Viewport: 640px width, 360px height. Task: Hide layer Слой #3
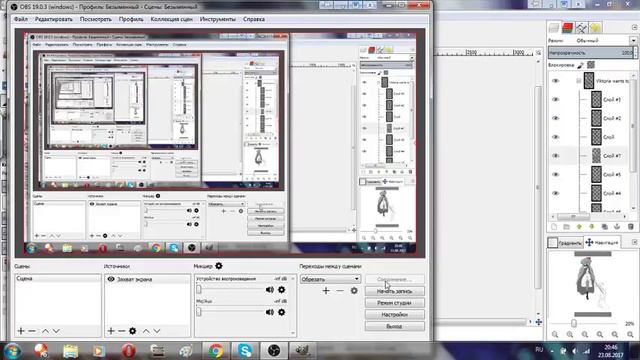point(556,100)
